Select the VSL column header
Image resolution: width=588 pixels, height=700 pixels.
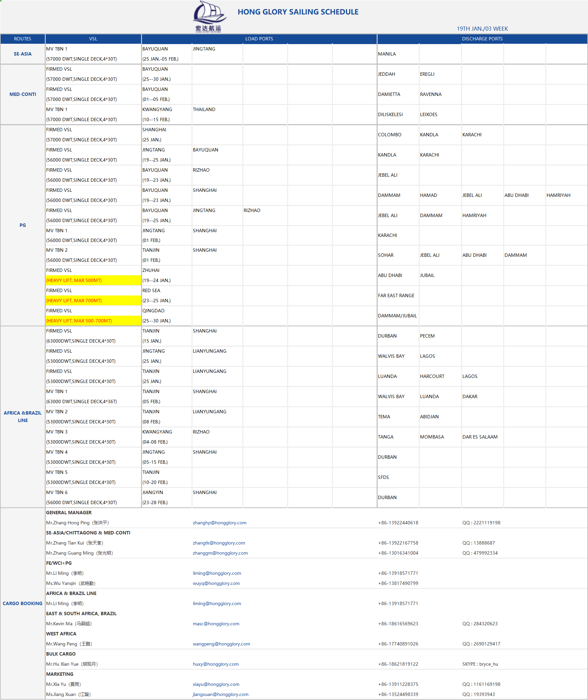[93, 39]
